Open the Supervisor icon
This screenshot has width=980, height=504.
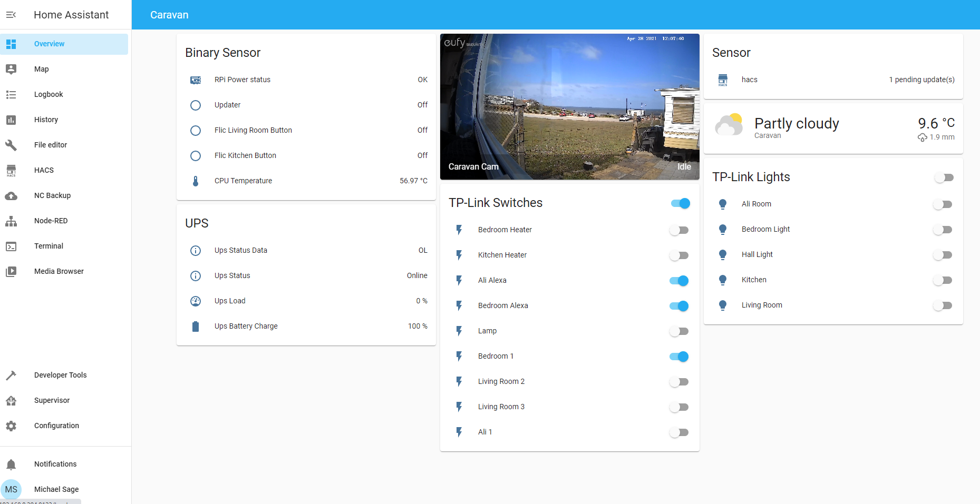[x=11, y=400]
